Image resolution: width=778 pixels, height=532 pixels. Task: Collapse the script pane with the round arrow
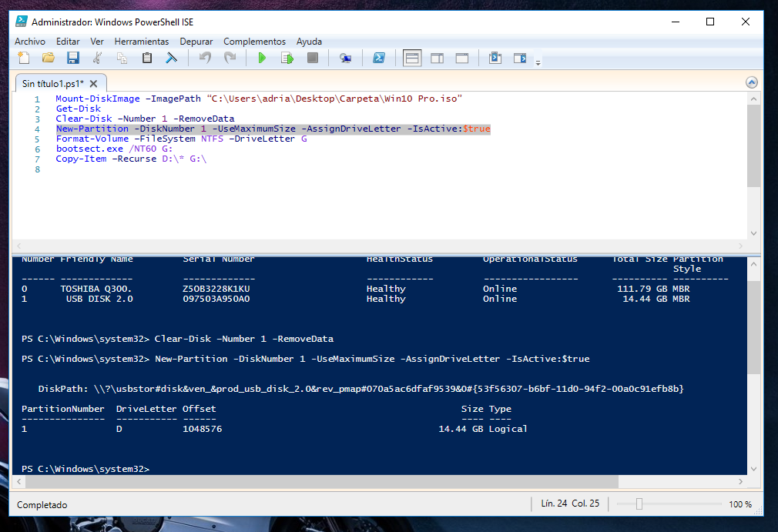752,82
